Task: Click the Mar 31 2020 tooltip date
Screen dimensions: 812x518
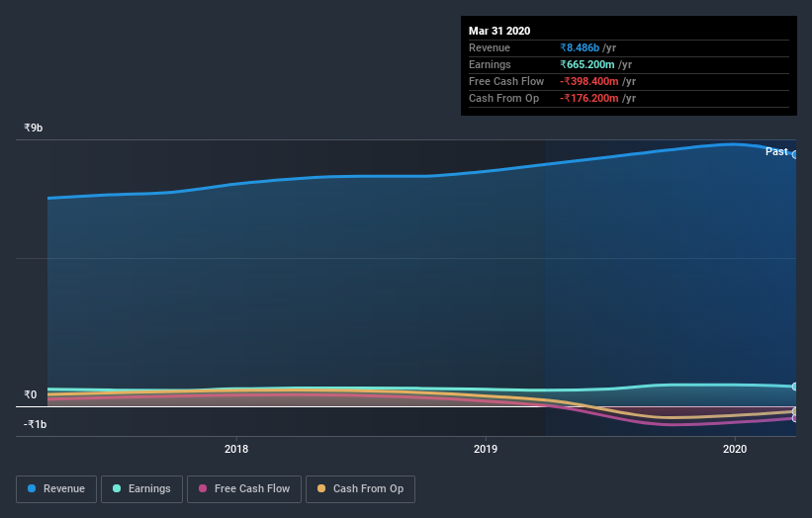Action: [x=499, y=31]
